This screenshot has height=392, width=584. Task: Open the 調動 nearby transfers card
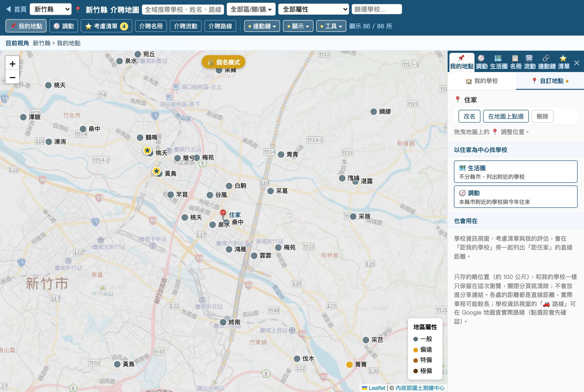[x=516, y=197]
